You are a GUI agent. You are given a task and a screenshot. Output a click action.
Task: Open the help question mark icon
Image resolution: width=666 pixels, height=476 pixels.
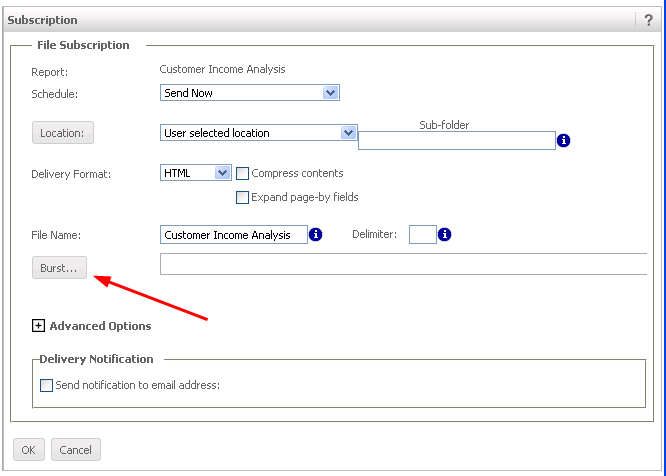point(649,20)
